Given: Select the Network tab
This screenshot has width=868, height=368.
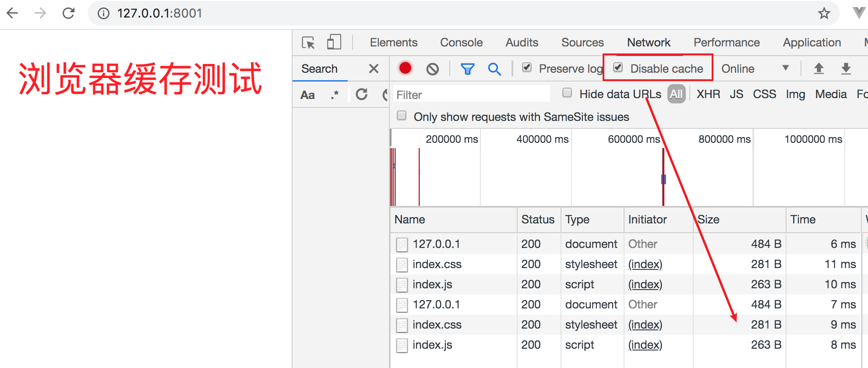Looking at the screenshot, I should (649, 42).
